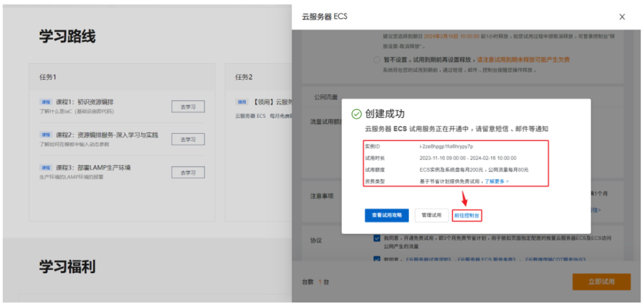Image resolution: width=644 pixels, height=307 pixels.
Task: Click 去学习 for 课程2 资源编排服务
Action: [188, 139]
